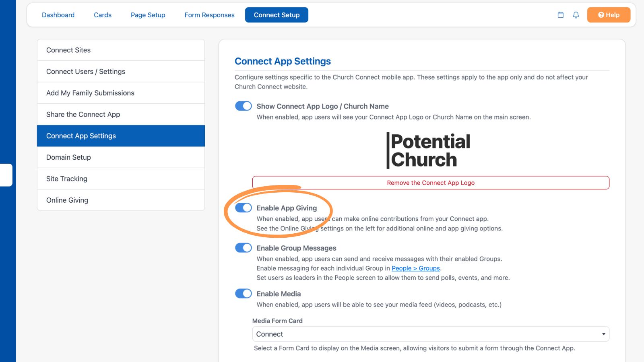644x362 pixels.
Task: Click the Media Form Card label
Action: pos(277,321)
